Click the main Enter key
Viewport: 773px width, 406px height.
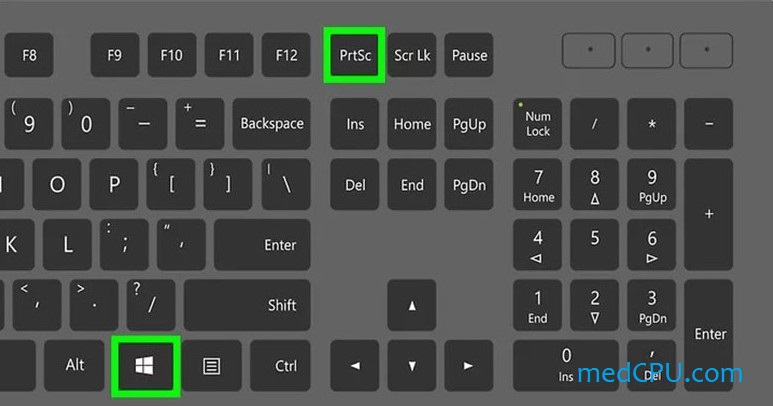point(262,244)
